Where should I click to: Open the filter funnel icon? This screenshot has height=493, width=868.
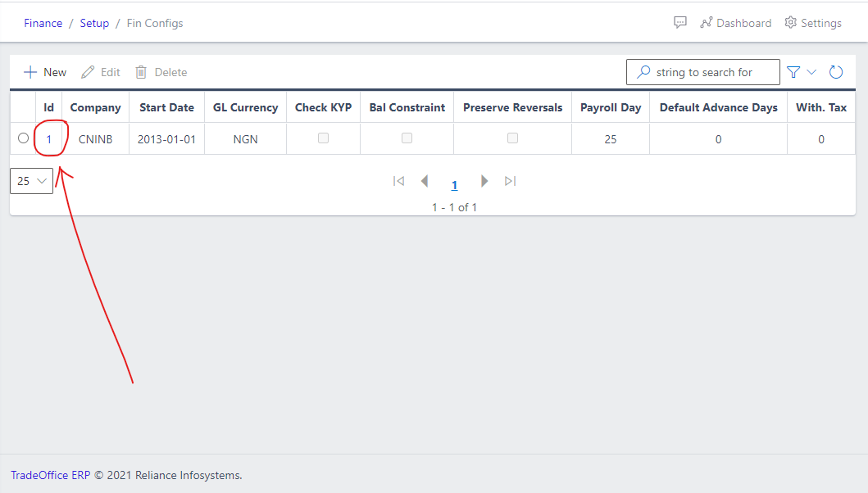coord(793,71)
